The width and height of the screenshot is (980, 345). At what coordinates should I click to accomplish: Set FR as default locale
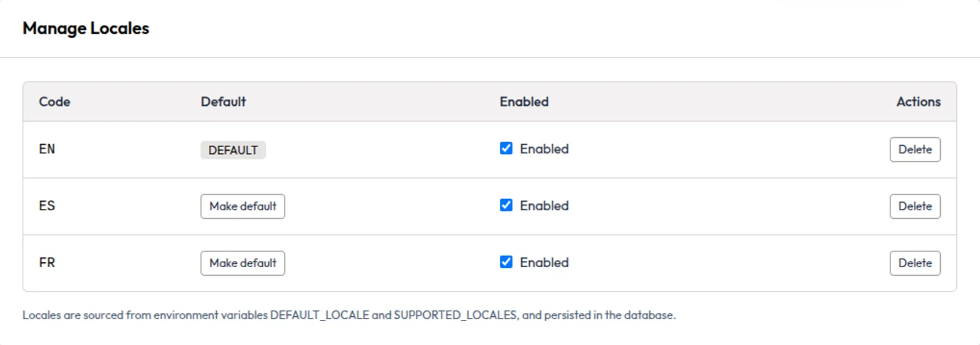(x=243, y=263)
